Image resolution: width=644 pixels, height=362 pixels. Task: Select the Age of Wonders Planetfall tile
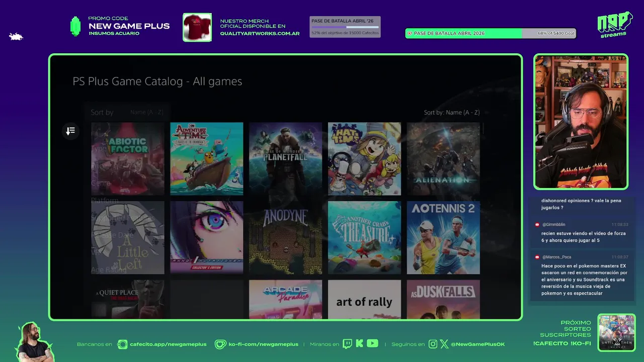tap(285, 159)
